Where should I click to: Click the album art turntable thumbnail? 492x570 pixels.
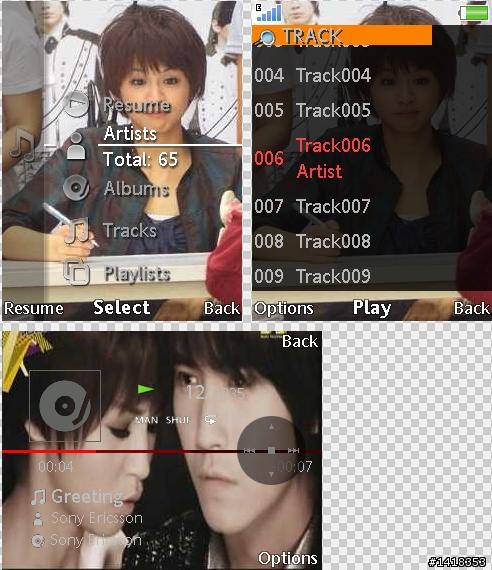(x=65, y=406)
